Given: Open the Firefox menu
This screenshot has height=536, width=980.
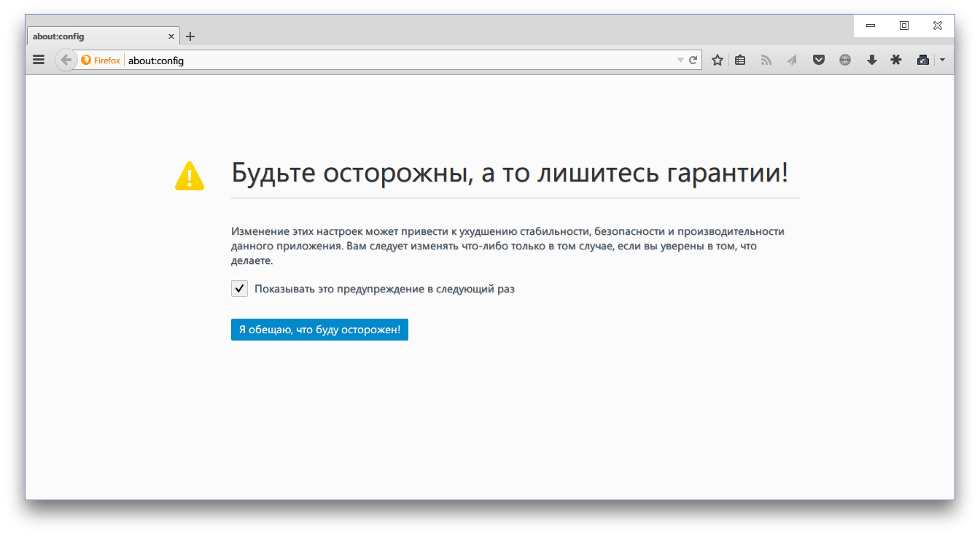Looking at the screenshot, I should coord(38,59).
